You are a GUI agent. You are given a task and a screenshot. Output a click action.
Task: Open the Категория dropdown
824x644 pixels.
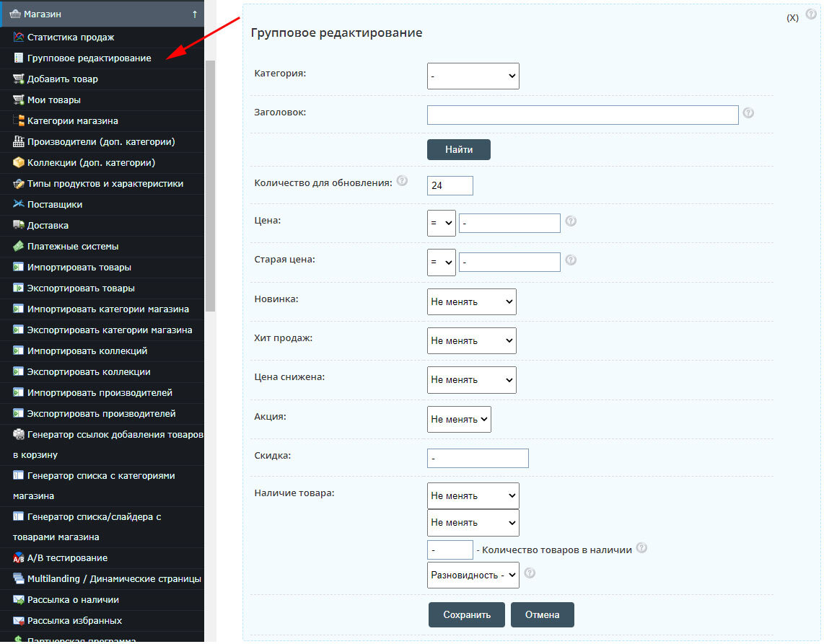coord(473,76)
